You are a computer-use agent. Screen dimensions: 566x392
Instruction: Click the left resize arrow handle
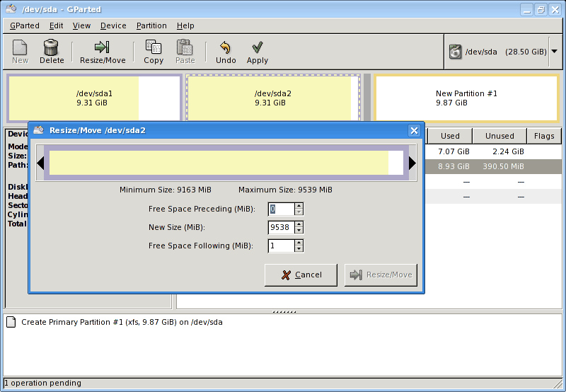coord(40,163)
